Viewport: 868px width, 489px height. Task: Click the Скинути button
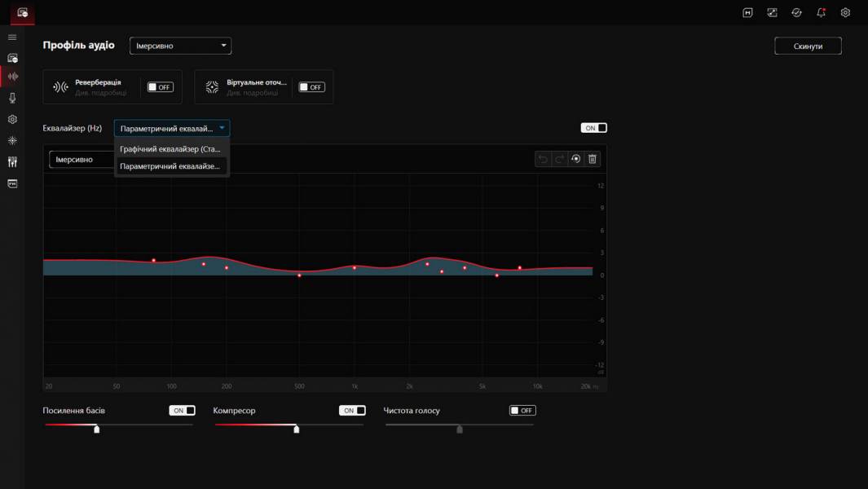[808, 46]
